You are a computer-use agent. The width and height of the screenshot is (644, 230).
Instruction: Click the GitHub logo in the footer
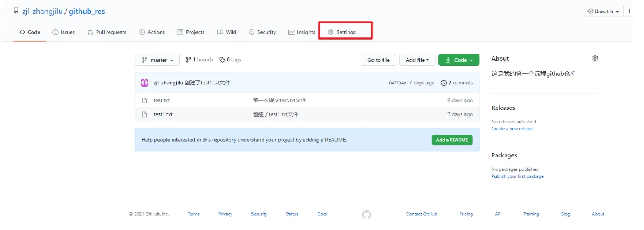pos(367,214)
